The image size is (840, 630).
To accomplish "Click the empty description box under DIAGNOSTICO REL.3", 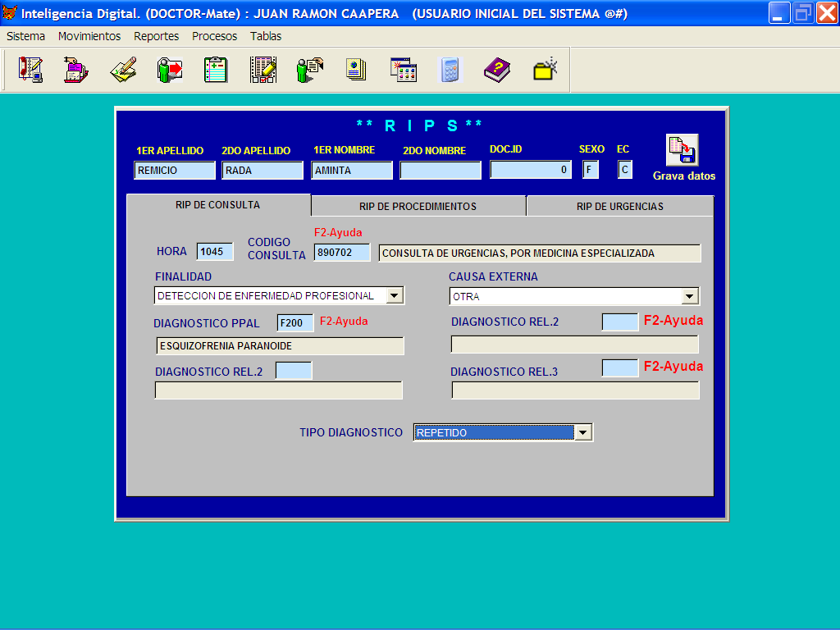I will 575,390.
